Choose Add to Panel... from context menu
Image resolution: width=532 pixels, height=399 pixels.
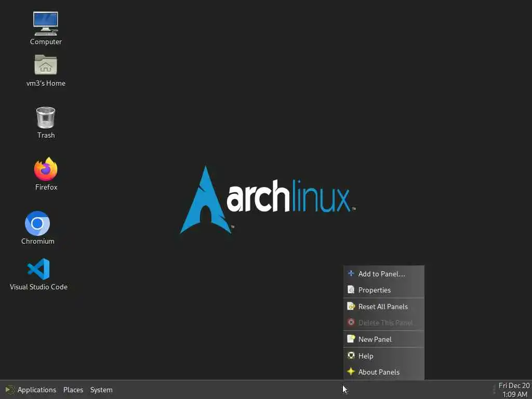pyautogui.click(x=384, y=274)
